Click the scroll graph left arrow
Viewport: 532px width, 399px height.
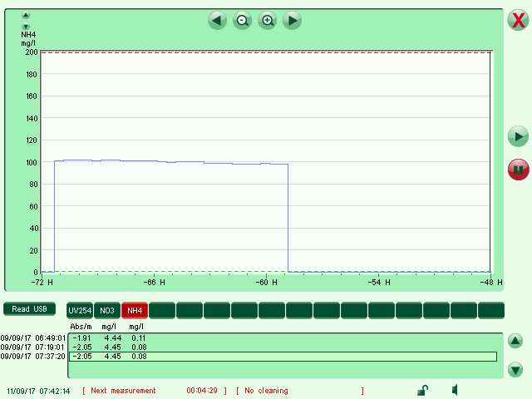click(218, 21)
